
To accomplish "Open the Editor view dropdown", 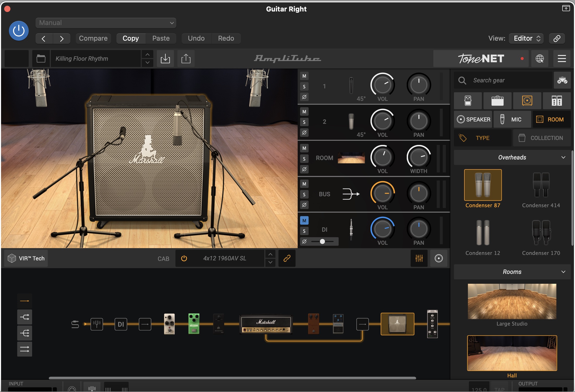I will [526, 39].
